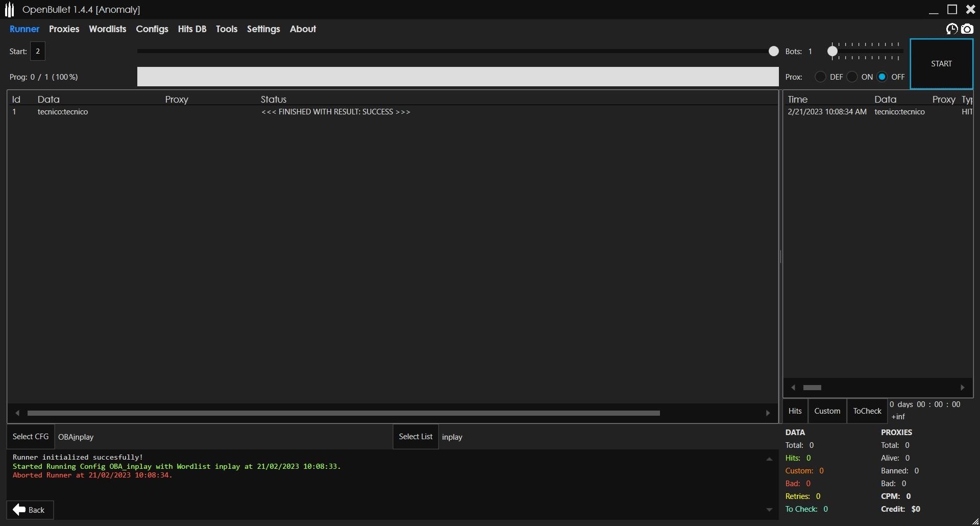The height and width of the screenshot is (526, 980).
Task: Click the clock history icon
Action: [952, 29]
